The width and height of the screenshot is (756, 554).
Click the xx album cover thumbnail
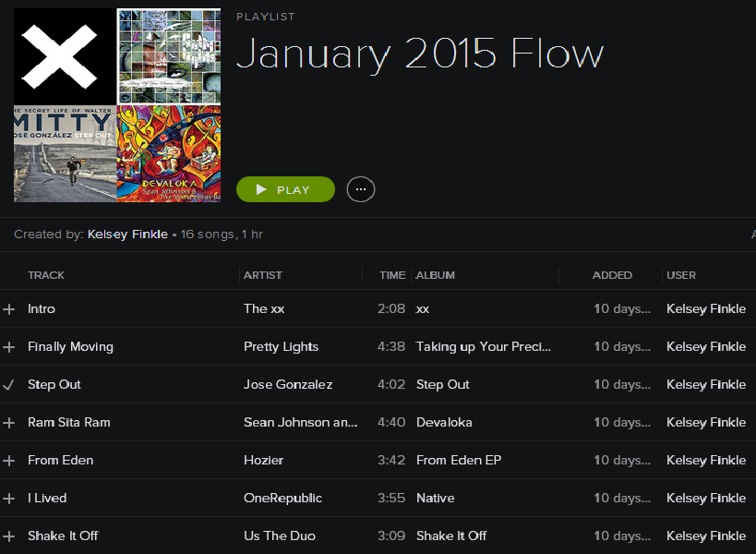pyautogui.click(x=65, y=56)
